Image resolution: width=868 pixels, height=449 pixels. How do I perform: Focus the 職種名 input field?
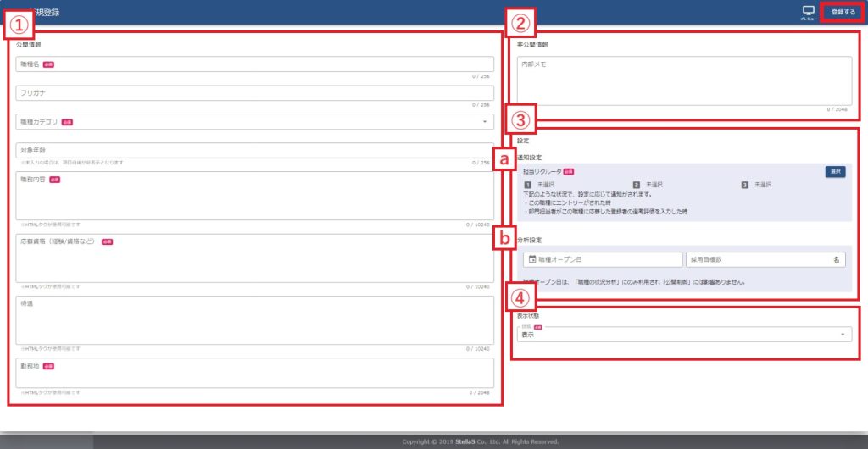click(254, 64)
